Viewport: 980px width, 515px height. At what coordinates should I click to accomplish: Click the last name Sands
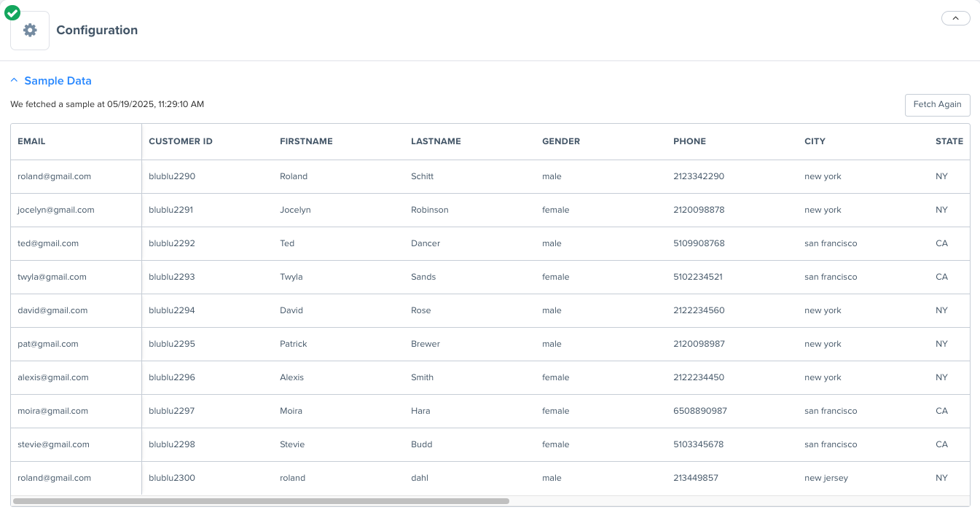[x=423, y=277]
